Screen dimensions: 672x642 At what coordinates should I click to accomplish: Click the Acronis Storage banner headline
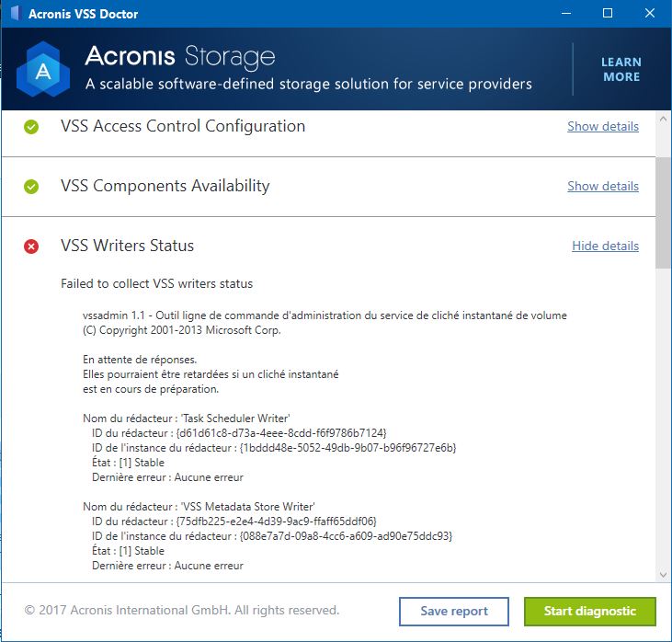pos(180,57)
